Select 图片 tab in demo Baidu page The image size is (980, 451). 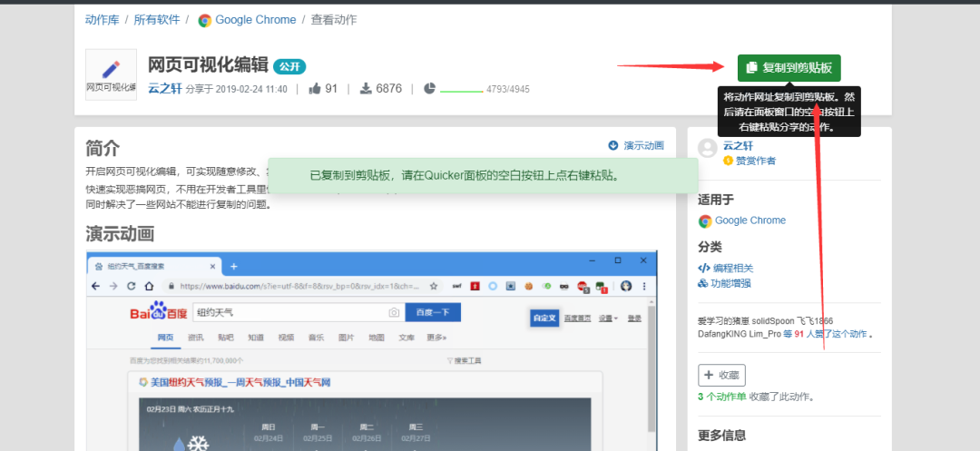[x=347, y=338]
